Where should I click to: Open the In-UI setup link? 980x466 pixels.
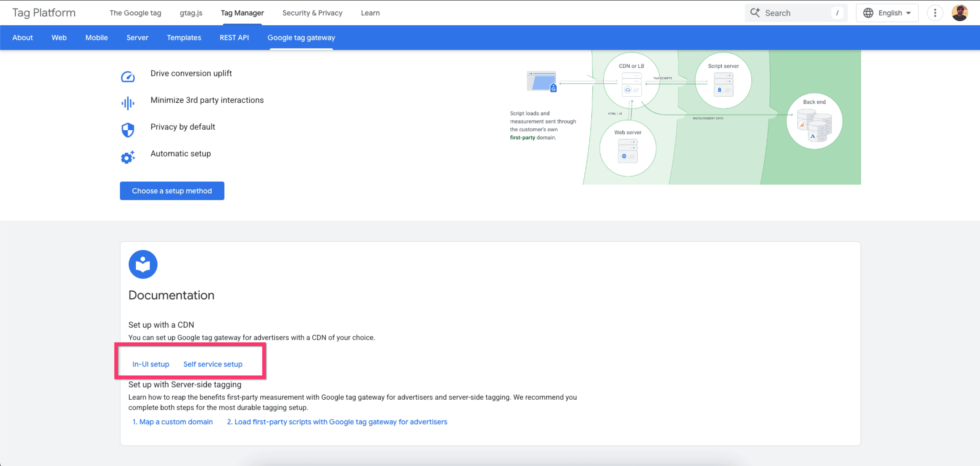151,364
